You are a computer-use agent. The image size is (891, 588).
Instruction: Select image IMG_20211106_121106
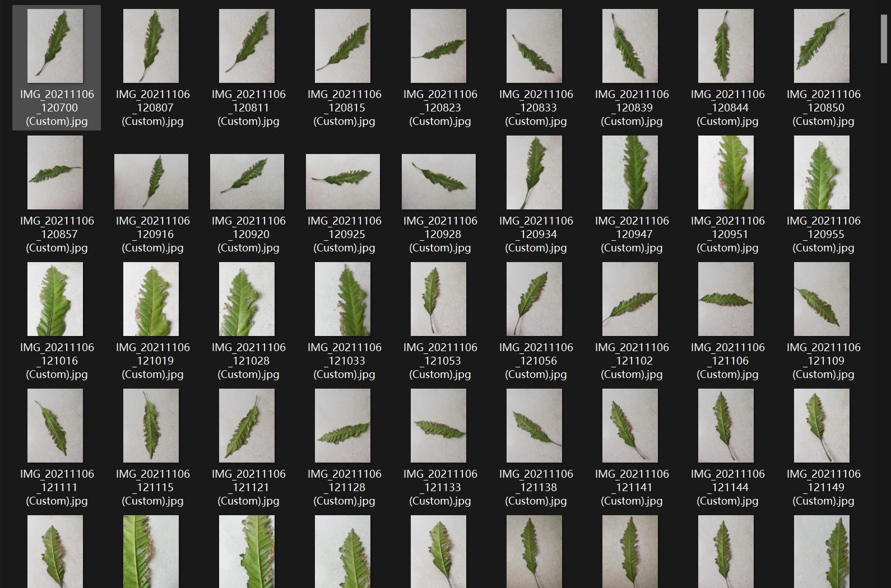(726, 299)
